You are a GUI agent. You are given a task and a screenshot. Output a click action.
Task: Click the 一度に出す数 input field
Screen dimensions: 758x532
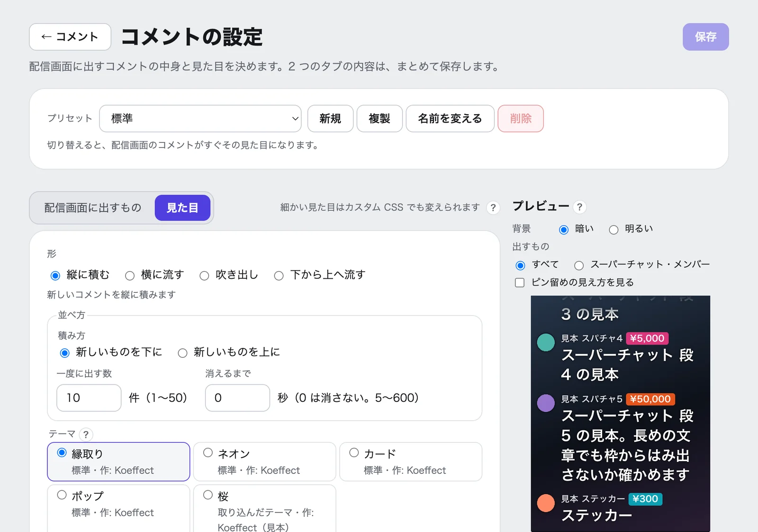[x=89, y=398]
